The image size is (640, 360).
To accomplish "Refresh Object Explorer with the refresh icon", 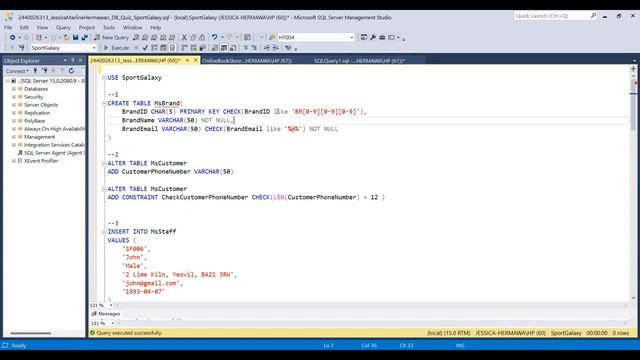I will (71, 71).
